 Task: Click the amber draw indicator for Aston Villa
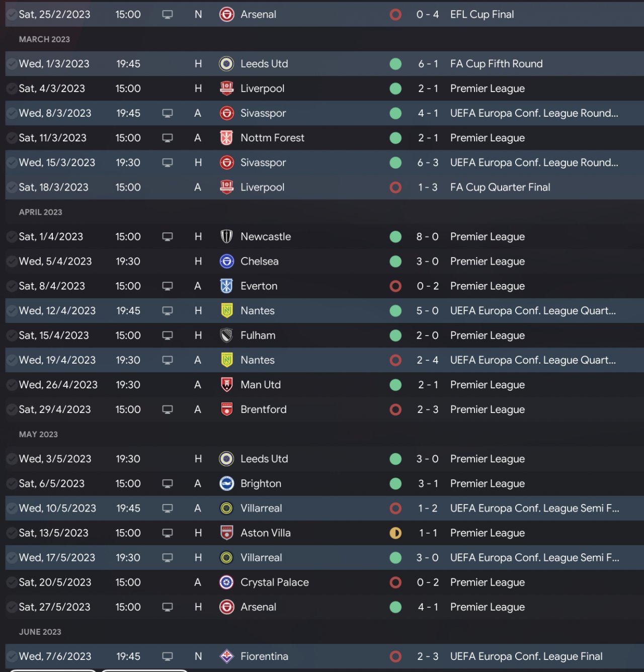tap(395, 533)
